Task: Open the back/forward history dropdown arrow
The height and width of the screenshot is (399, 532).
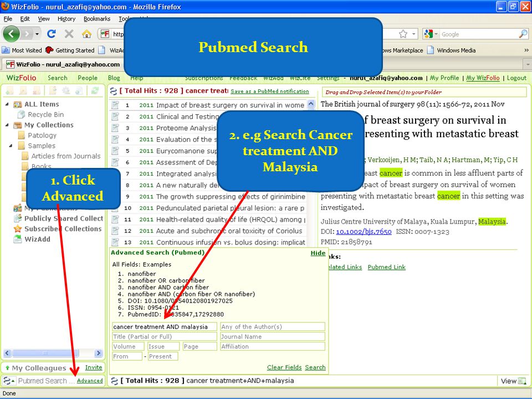Action: tap(37, 34)
